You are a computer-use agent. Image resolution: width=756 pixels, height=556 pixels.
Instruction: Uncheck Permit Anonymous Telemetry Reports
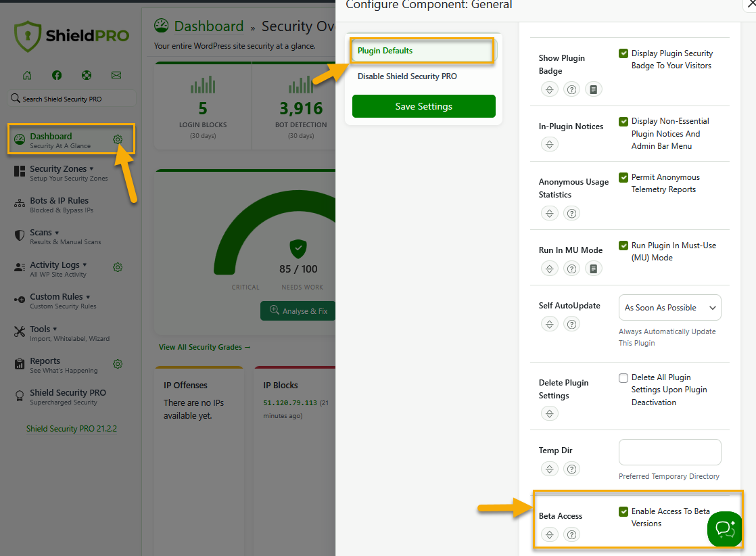[x=623, y=177]
